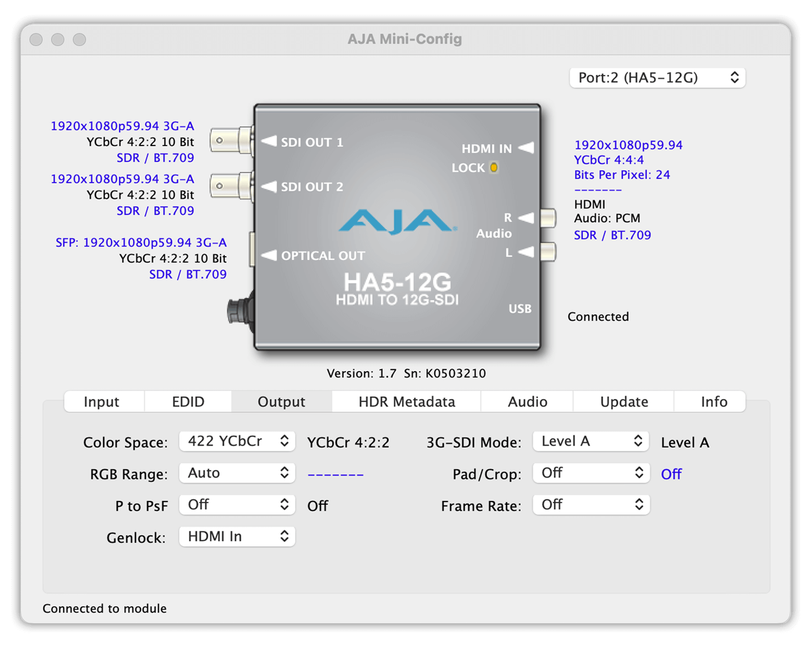Click the Audio L RCA connector

click(548, 252)
